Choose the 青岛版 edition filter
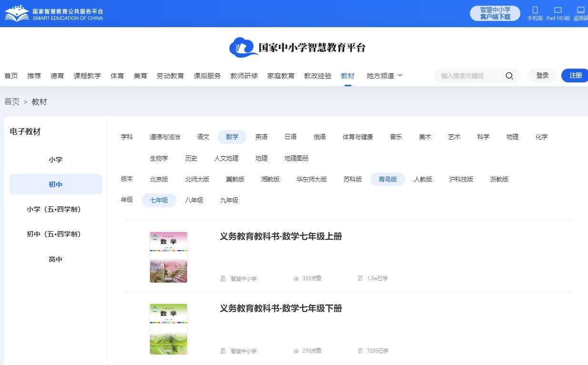This screenshot has height=365, width=588. point(388,179)
